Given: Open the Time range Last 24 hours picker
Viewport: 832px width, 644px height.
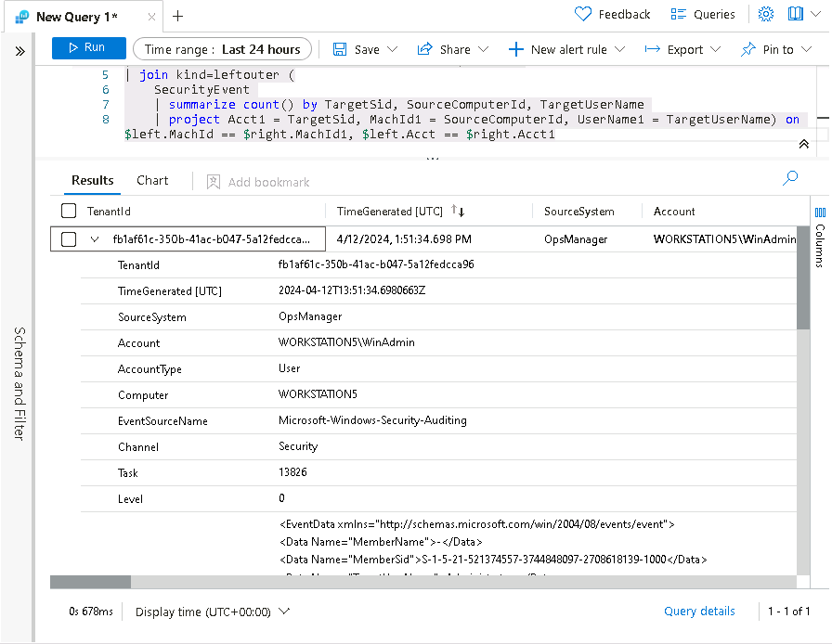Looking at the screenshot, I should pos(222,49).
